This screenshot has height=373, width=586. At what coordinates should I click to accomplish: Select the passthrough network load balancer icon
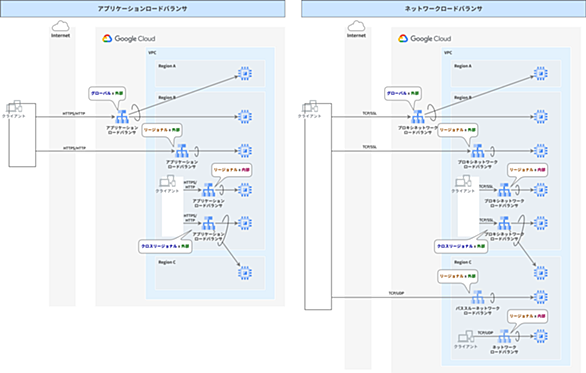477,297
